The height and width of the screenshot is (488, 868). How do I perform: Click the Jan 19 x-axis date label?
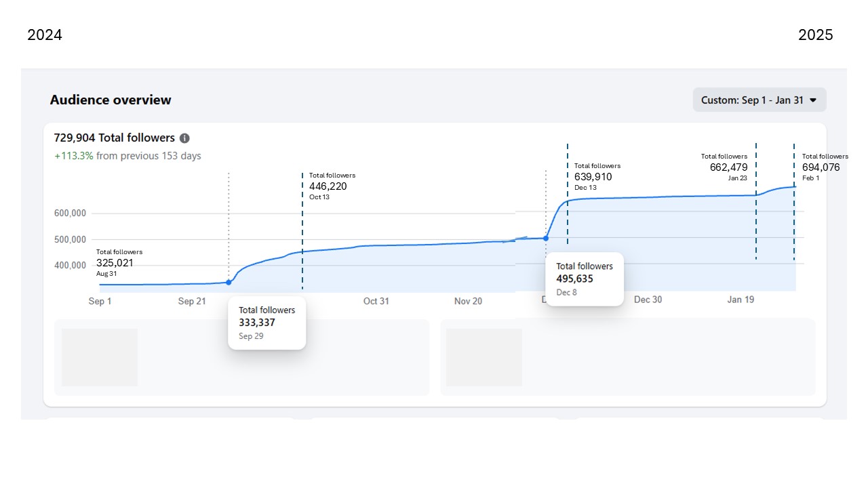[x=741, y=300]
